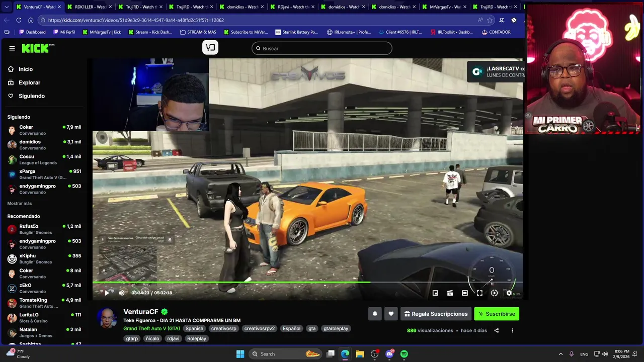
Task: Toggle fullscreen on the video player
Action: [x=479, y=293]
